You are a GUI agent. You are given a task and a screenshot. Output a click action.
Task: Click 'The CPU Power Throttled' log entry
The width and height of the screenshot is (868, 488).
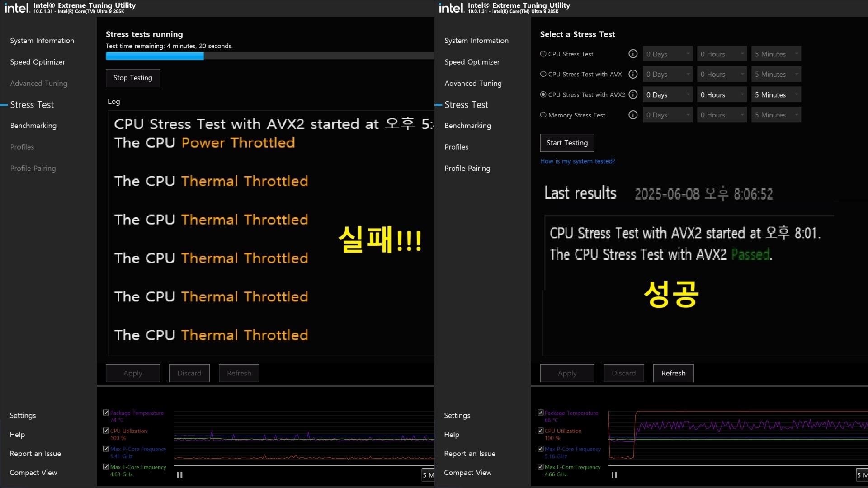coord(204,143)
